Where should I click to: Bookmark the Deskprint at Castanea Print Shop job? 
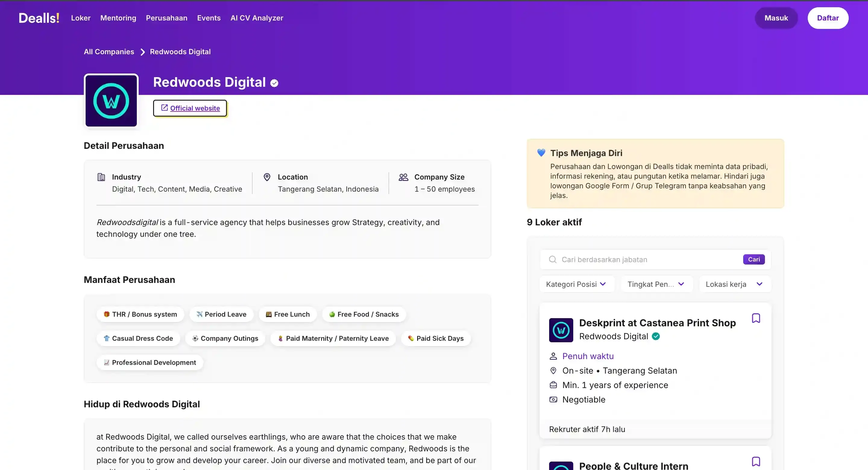[756, 318]
